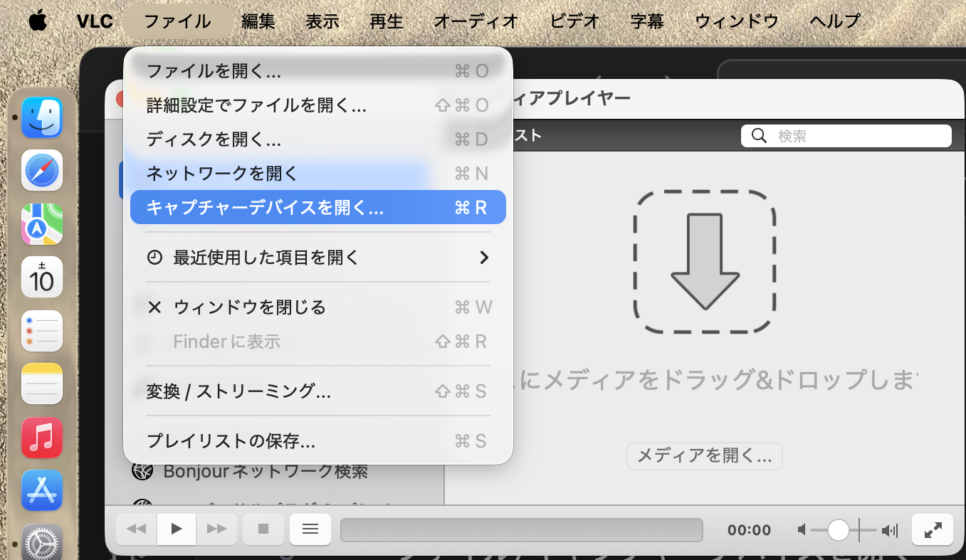
Task: Open the 再生 menu in the menu bar
Action: (x=387, y=21)
